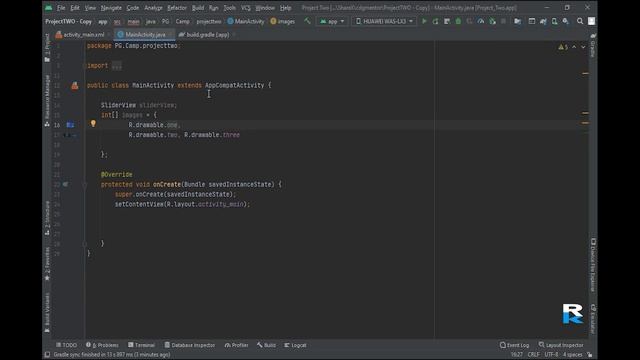Open the TODO tool window
Viewport: 640px width, 360px height.
pyautogui.click(x=66, y=345)
